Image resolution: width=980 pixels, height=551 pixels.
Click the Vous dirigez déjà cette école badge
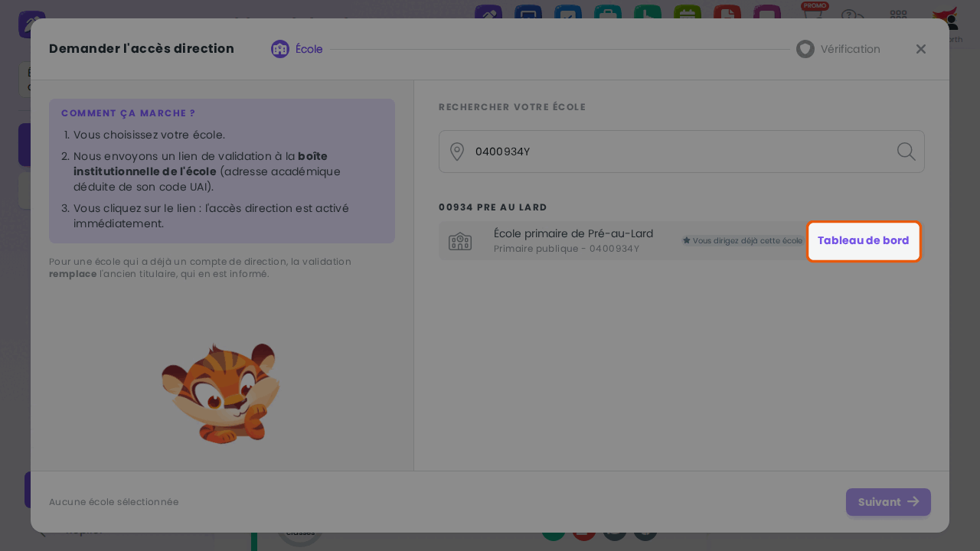point(743,240)
